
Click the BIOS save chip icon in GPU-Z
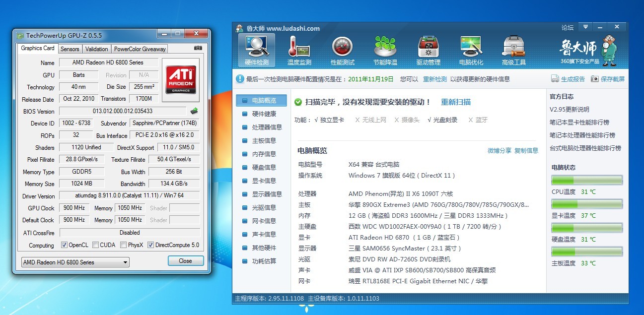tap(195, 111)
